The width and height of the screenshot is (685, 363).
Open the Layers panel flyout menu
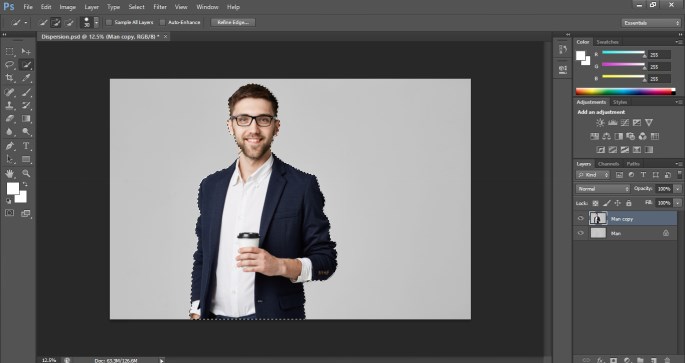(x=679, y=164)
